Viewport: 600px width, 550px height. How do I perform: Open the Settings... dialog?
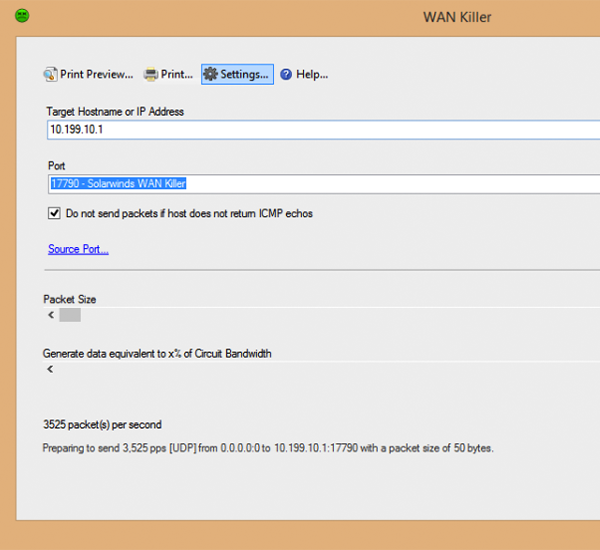tap(237, 74)
